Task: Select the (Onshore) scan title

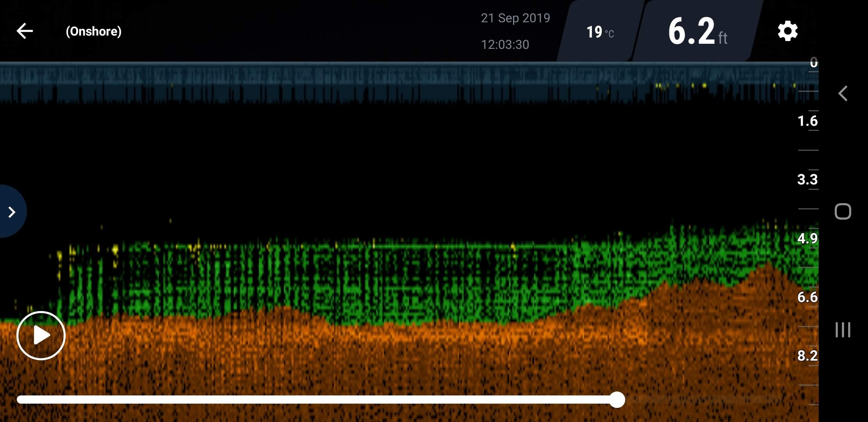Action: 93,31
